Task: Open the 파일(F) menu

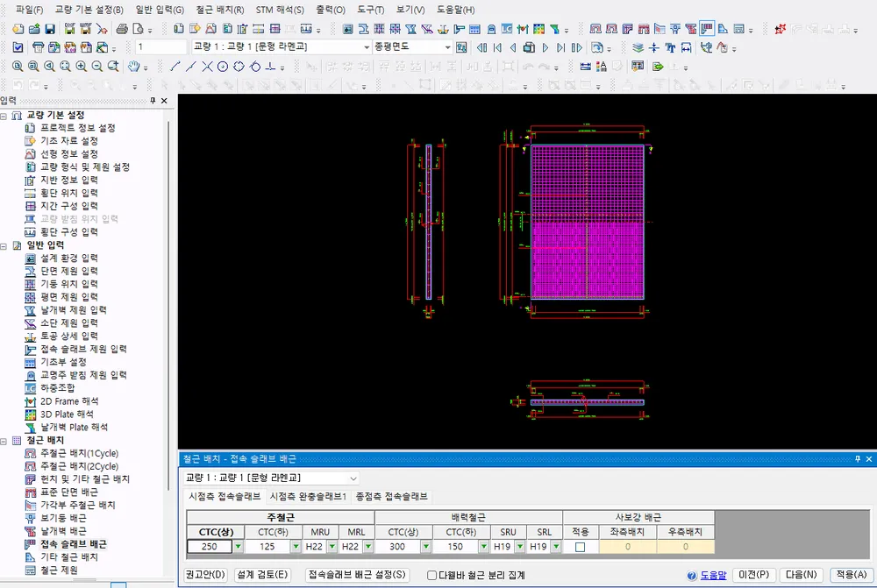Action: click(x=29, y=10)
